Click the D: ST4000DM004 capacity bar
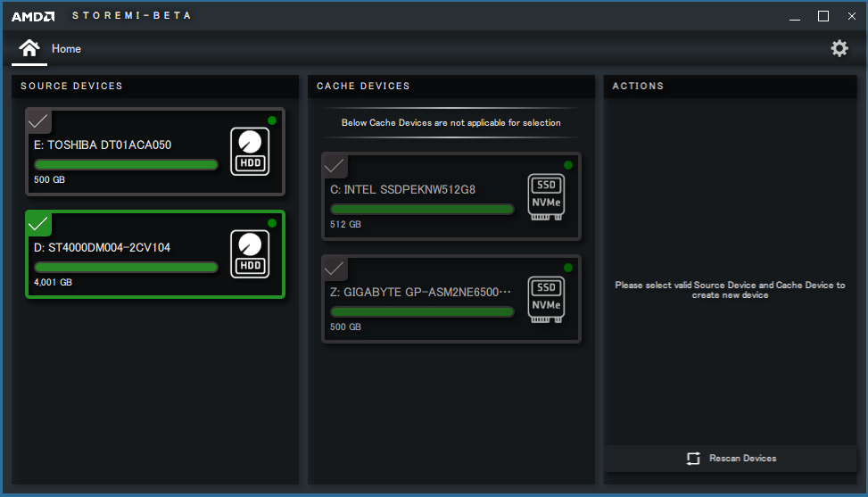This screenshot has width=868, height=497. coord(126,268)
